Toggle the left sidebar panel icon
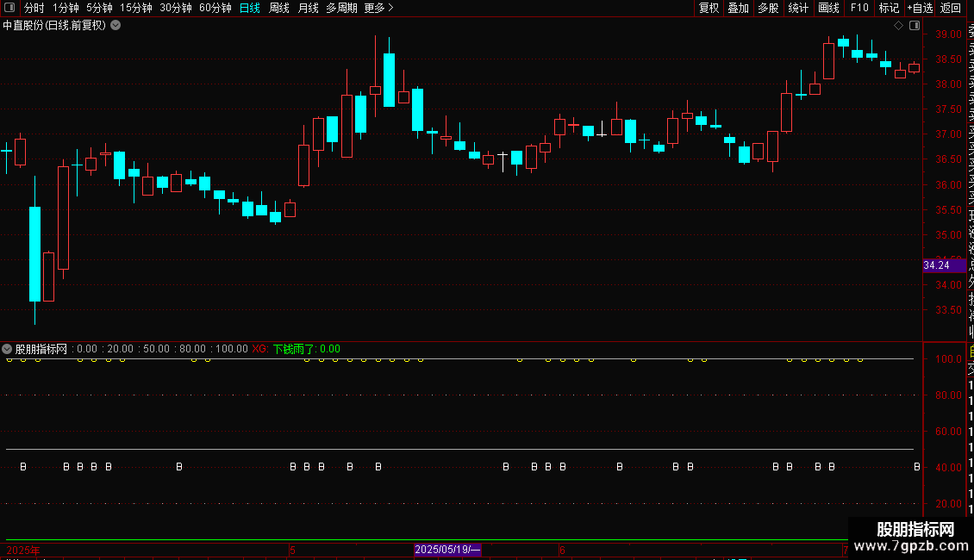 pyautogui.click(x=9, y=8)
